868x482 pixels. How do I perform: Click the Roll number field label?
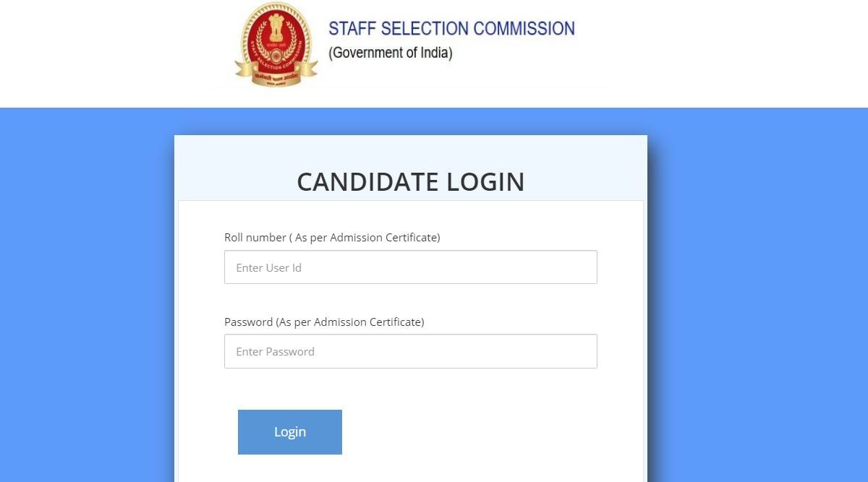click(x=332, y=237)
